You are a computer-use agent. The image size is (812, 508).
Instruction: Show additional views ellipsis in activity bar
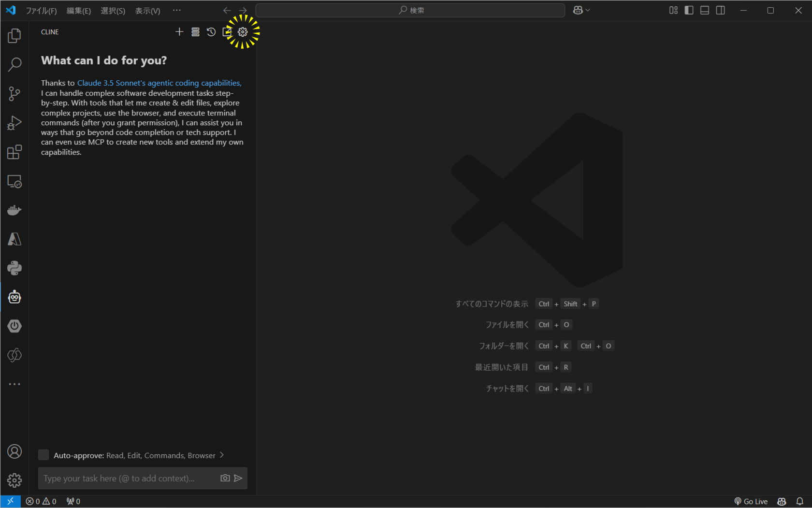(14, 384)
